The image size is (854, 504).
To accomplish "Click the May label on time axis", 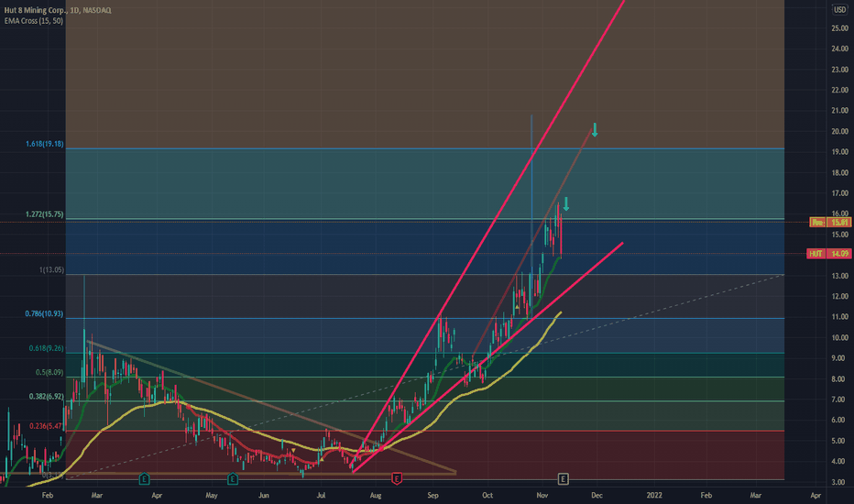I will coord(212,495).
